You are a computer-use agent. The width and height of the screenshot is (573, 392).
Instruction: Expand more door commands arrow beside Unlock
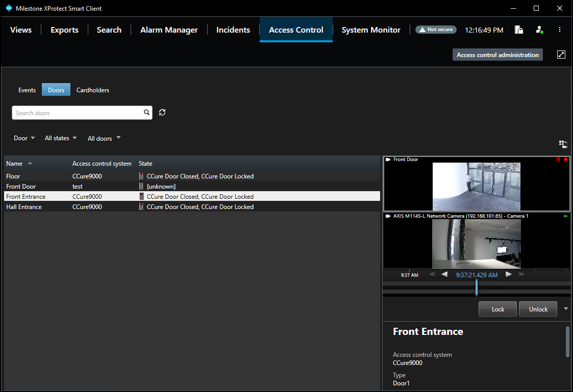point(565,308)
